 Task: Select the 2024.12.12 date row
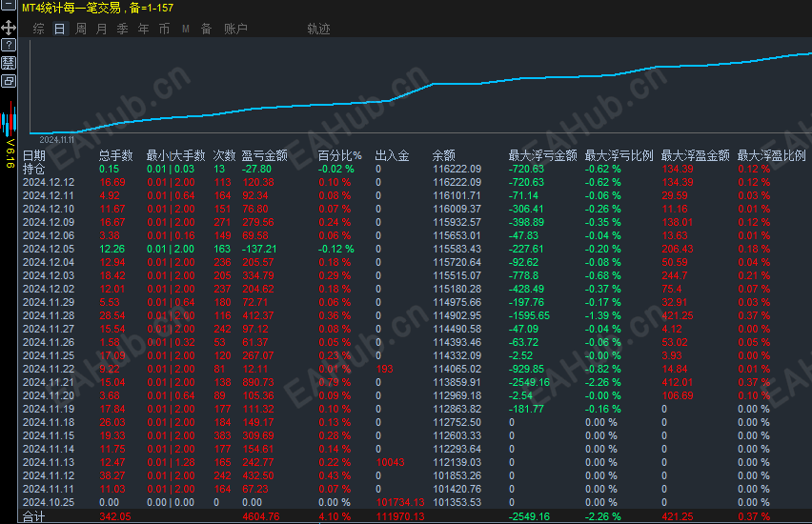49,182
